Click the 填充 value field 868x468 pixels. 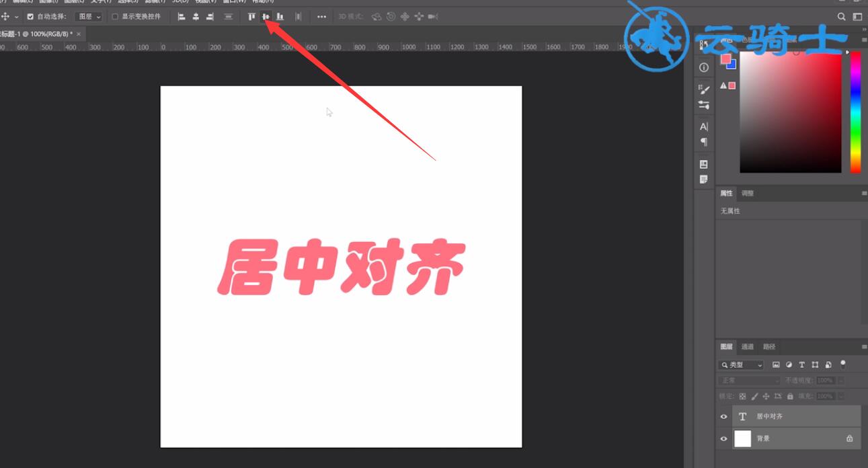point(825,397)
